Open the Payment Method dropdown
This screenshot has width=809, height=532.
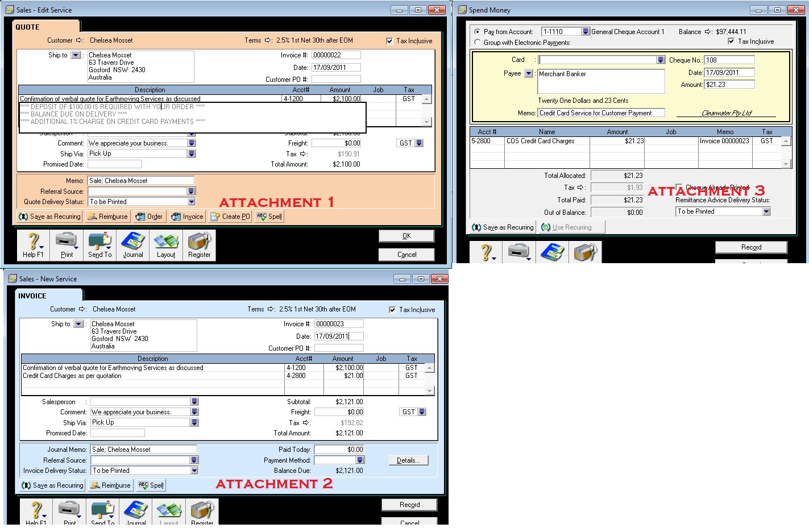coord(360,460)
